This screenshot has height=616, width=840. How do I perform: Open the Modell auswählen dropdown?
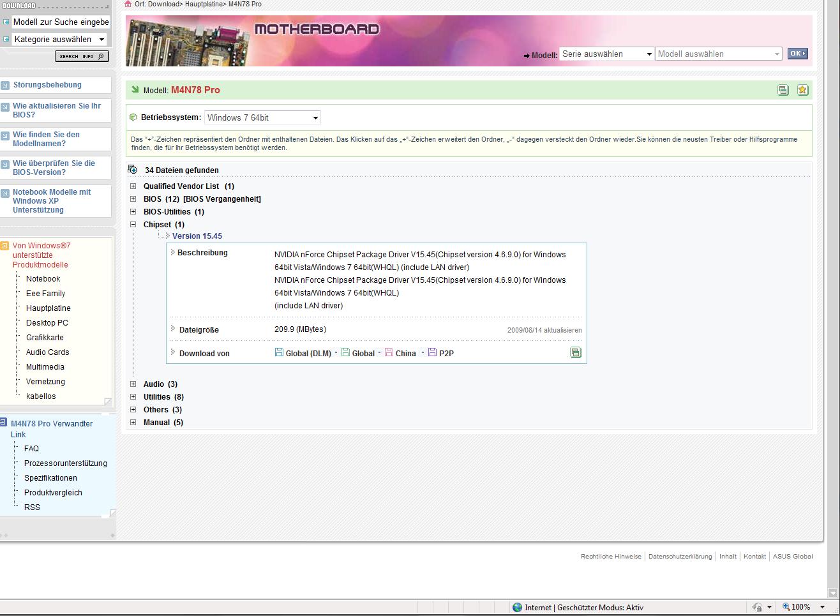point(718,54)
